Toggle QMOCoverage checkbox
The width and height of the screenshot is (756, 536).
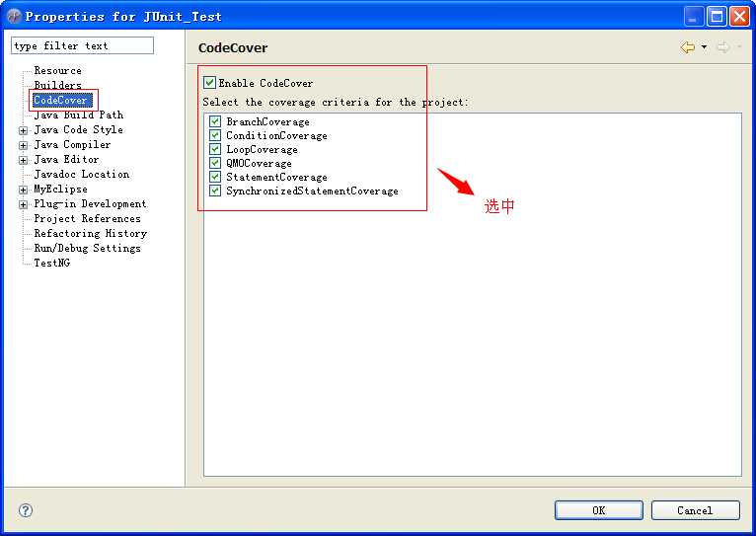[x=215, y=163]
